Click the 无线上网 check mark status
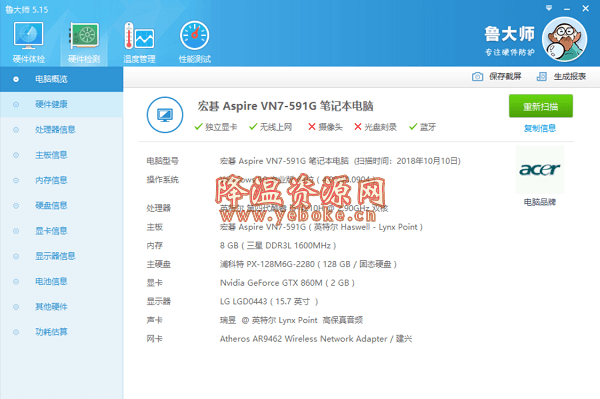Image resolution: width=600 pixels, height=399 pixels. click(271, 127)
